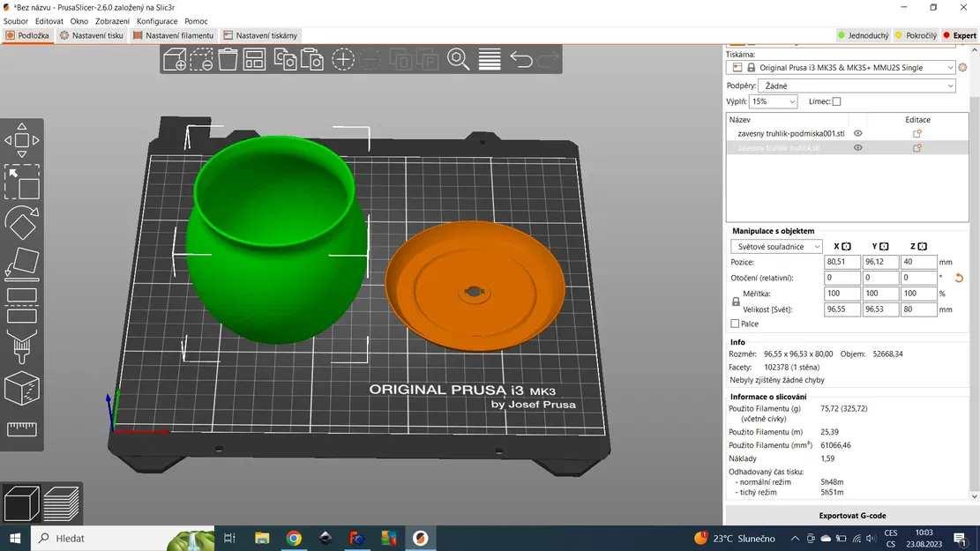Open the Světové souřadnice coordinates dropdown

tap(776, 246)
